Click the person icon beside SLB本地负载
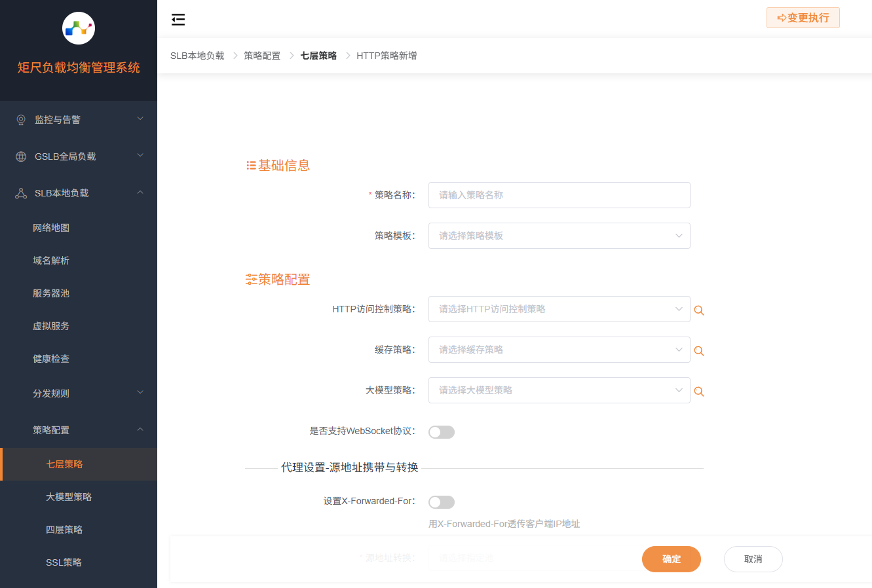The width and height of the screenshot is (872, 588). tap(20, 193)
